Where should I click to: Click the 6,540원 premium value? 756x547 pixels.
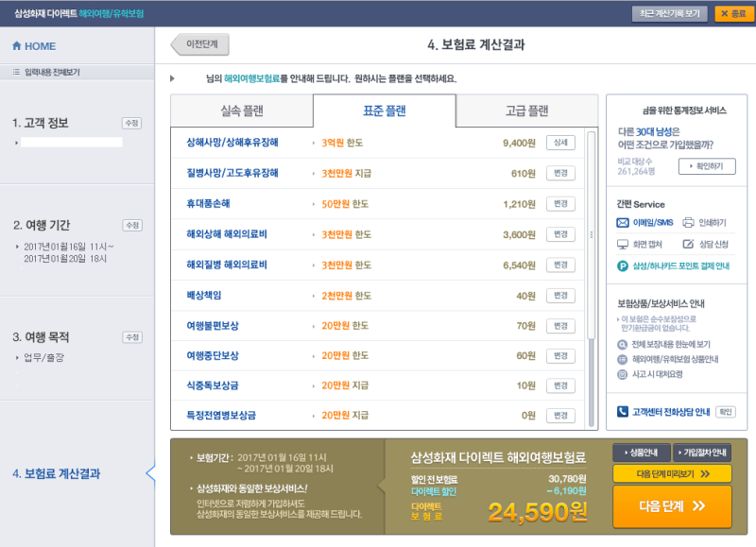tap(519, 265)
